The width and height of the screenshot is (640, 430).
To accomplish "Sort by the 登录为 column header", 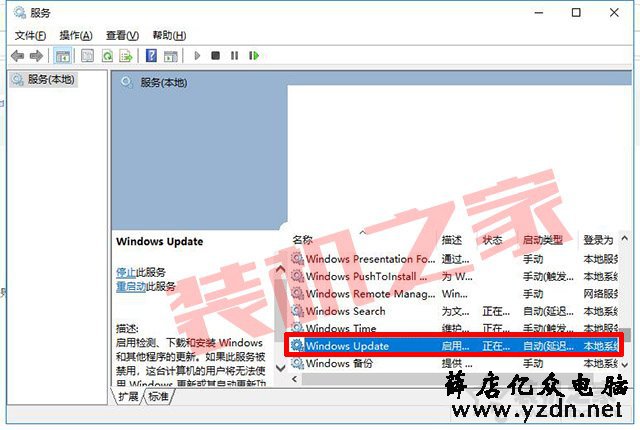I will click(x=598, y=240).
